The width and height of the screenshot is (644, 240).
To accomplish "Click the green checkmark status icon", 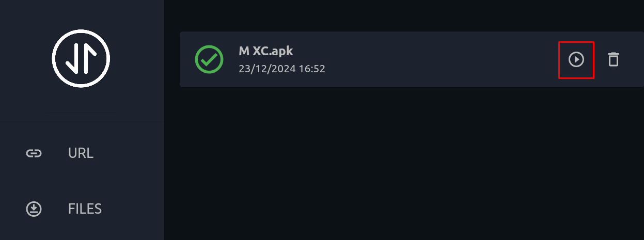I will (209, 59).
